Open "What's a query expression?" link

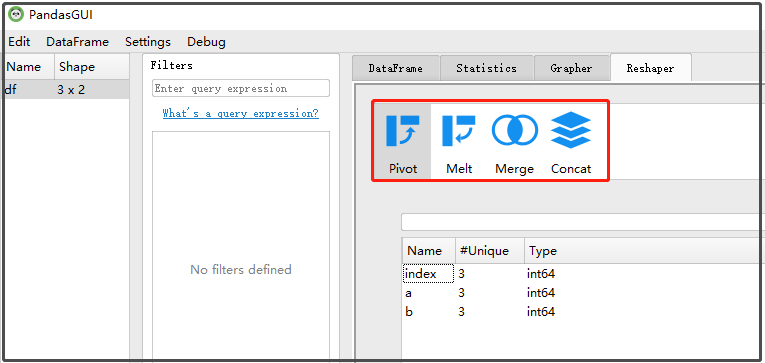(241, 114)
